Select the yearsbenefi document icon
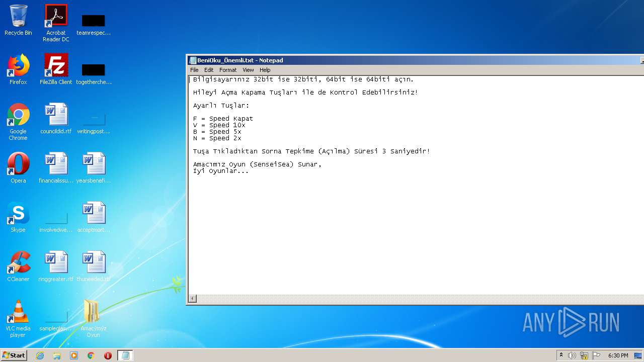This screenshot has height=362, width=644. 94,168
